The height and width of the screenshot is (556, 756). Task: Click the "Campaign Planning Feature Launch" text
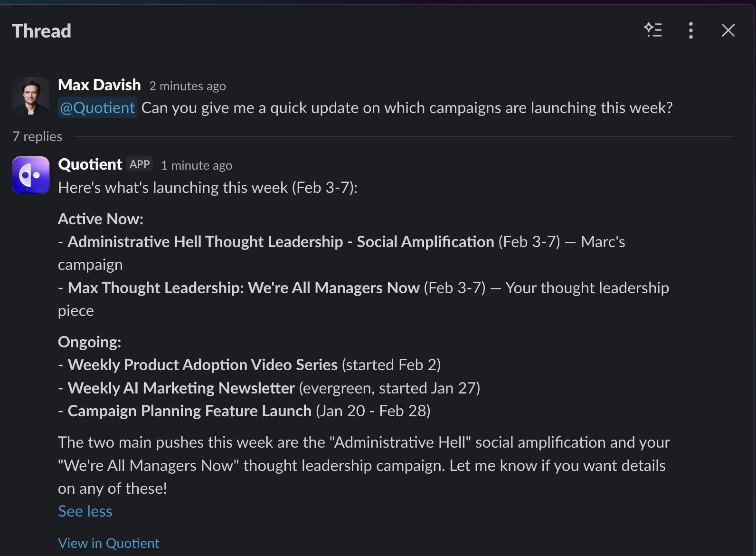(189, 411)
